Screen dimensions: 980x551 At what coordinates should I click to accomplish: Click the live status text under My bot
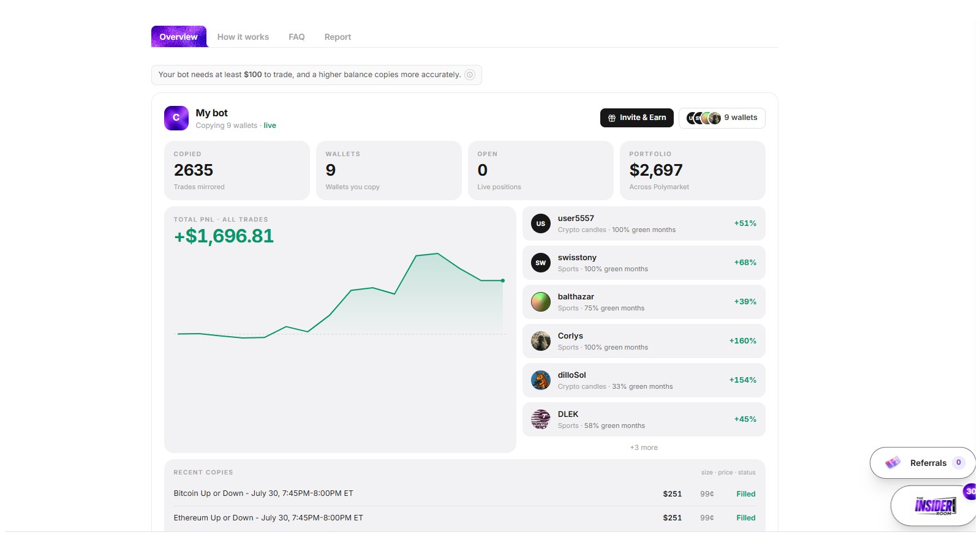pyautogui.click(x=270, y=126)
